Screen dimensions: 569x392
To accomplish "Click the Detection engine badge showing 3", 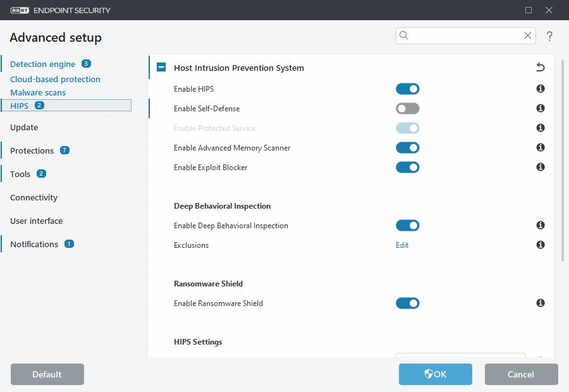I will pos(86,63).
